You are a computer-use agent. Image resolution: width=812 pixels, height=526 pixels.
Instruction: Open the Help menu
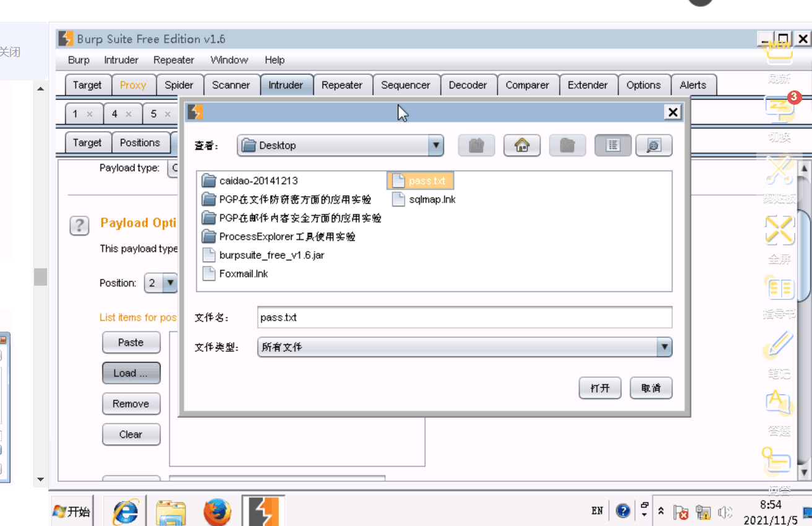pos(274,60)
